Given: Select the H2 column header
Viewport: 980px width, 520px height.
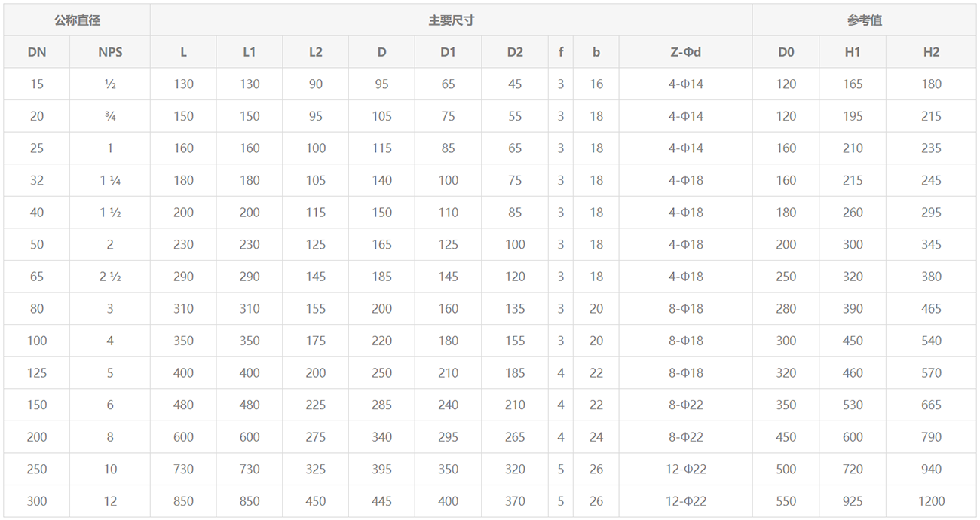Looking at the screenshot, I should [x=931, y=52].
